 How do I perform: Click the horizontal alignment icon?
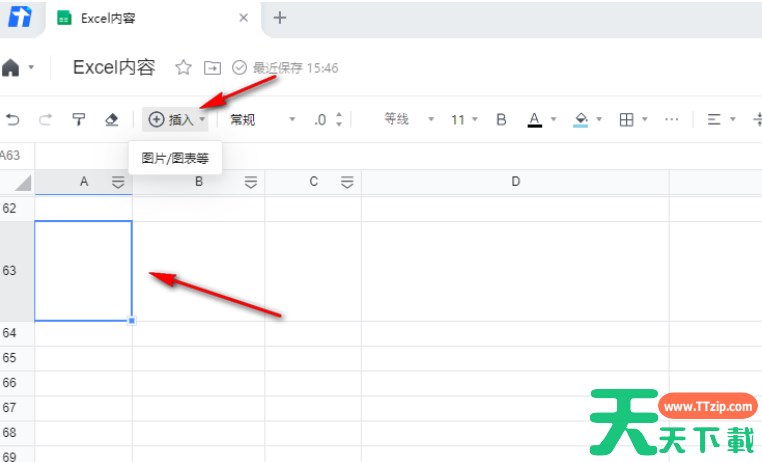[x=714, y=120]
